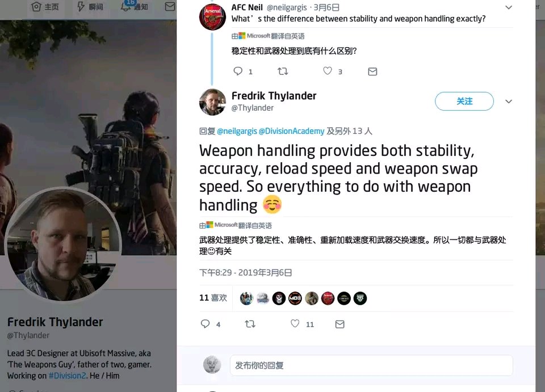Screen dimensions: 545x392
Task: Go to the Home tab
Action: 45,7
